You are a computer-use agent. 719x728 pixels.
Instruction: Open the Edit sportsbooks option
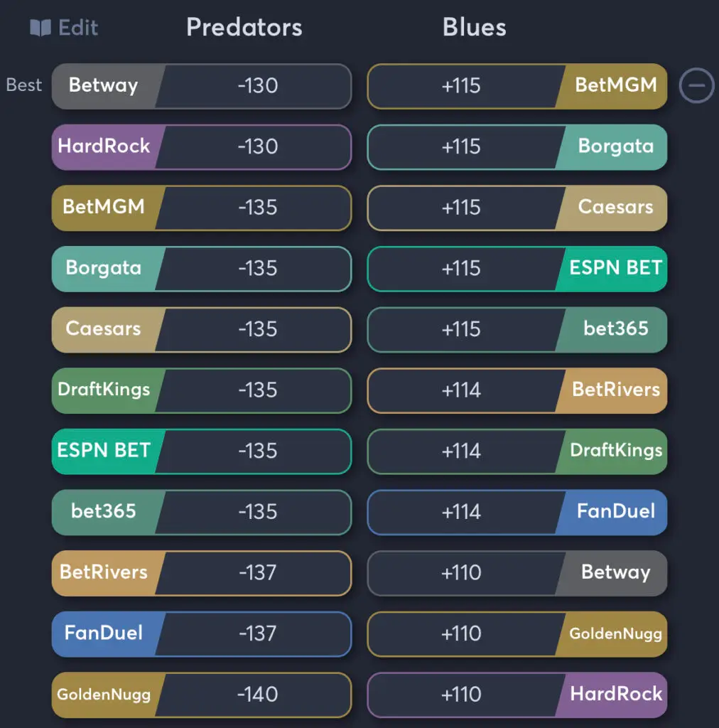[x=64, y=28]
